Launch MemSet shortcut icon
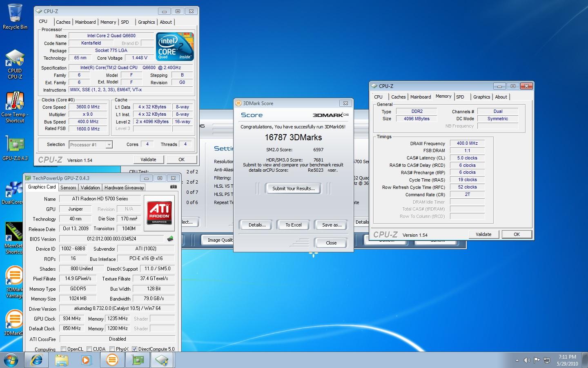The height and width of the screenshot is (368, 588). tap(13, 238)
